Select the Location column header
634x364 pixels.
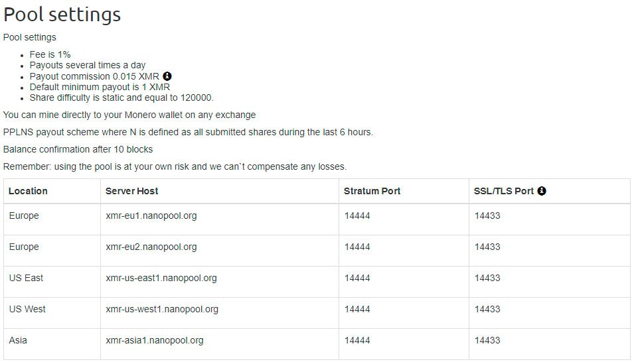(28, 191)
